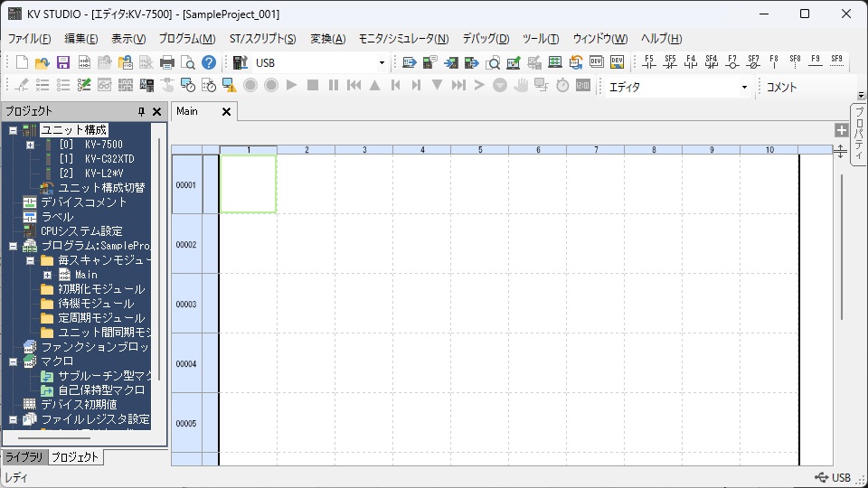The height and width of the screenshot is (488, 868).
Task: Click ladder row 00003 header
Action: [186, 305]
